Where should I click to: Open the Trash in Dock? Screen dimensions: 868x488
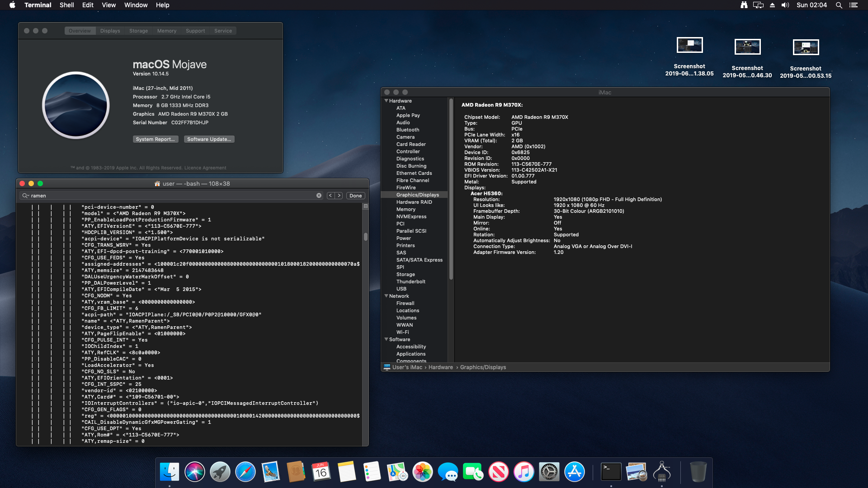(698, 472)
